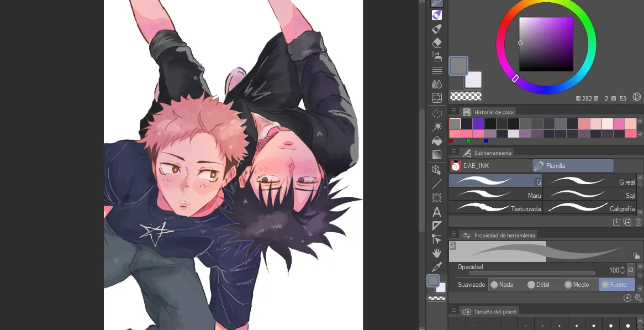Select the Auto select magic wand tool
Viewport: 644px width, 330px height.
click(x=436, y=127)
